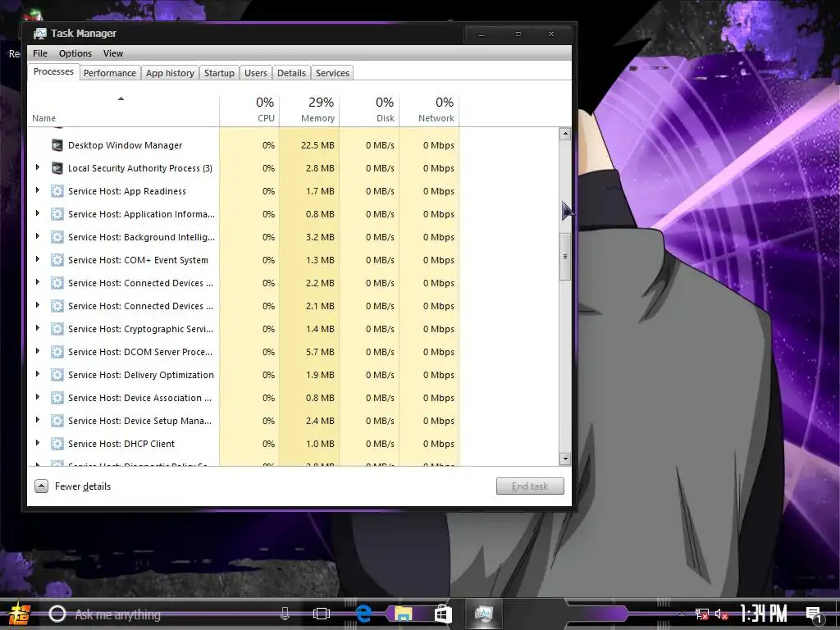Open the Action Center notification icon
Viewport: 840px width, 630px height.
click(x=815, y=614)
